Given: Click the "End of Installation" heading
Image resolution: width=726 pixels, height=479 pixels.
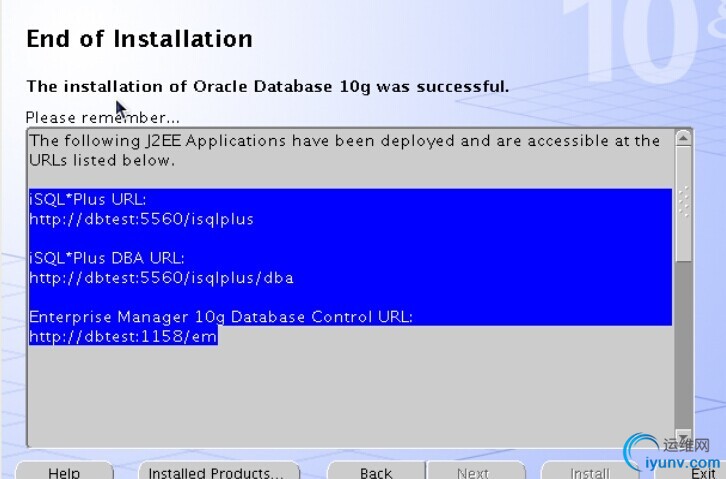Looking at the screenshot, I should [x=139, y=39].
